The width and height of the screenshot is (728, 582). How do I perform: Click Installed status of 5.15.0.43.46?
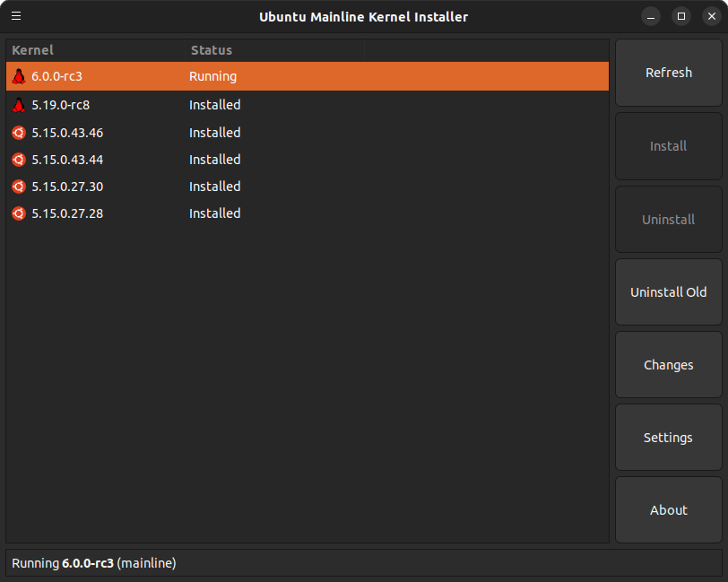pyautogui.click(x=215, y=133)
